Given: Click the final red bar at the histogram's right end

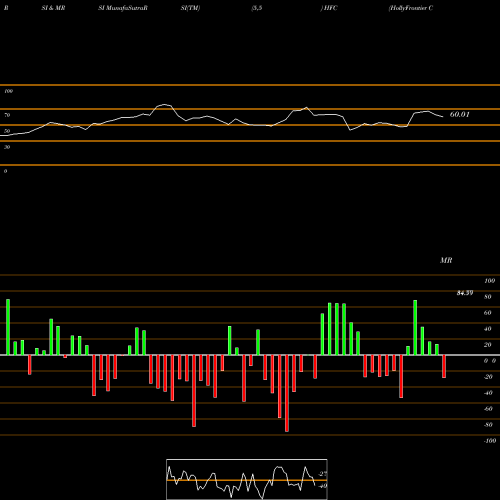Looking at the screenshot, I should point(444,366).
